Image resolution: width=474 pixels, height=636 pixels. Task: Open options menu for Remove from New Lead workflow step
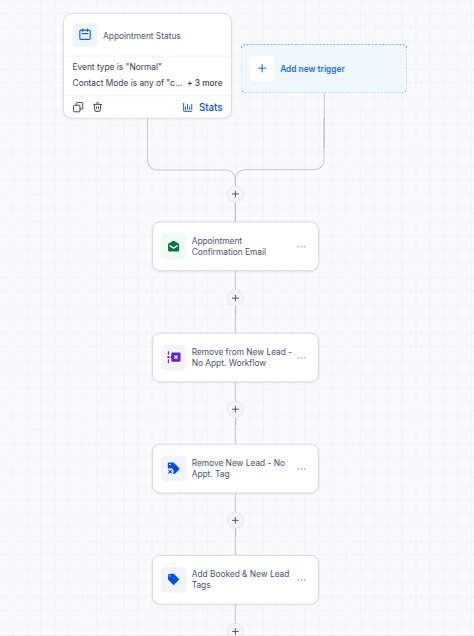[301, 358]
